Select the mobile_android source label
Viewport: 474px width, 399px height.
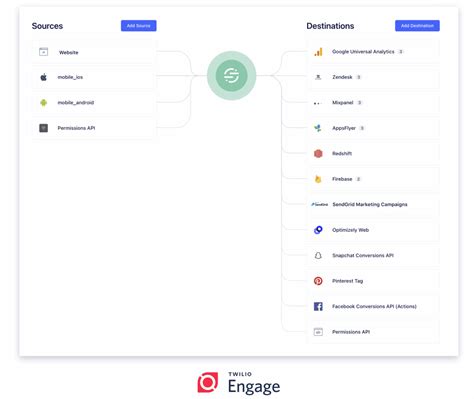(x=76, y=102)
